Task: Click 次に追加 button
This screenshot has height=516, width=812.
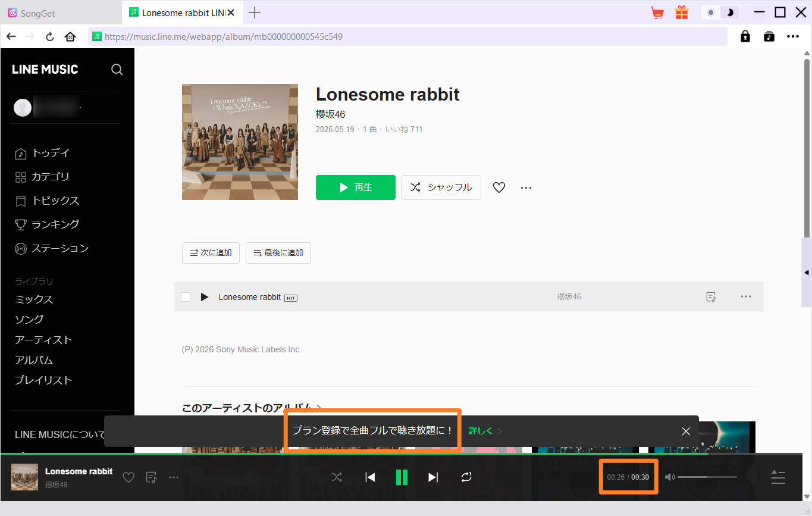Action: point(211,253)
